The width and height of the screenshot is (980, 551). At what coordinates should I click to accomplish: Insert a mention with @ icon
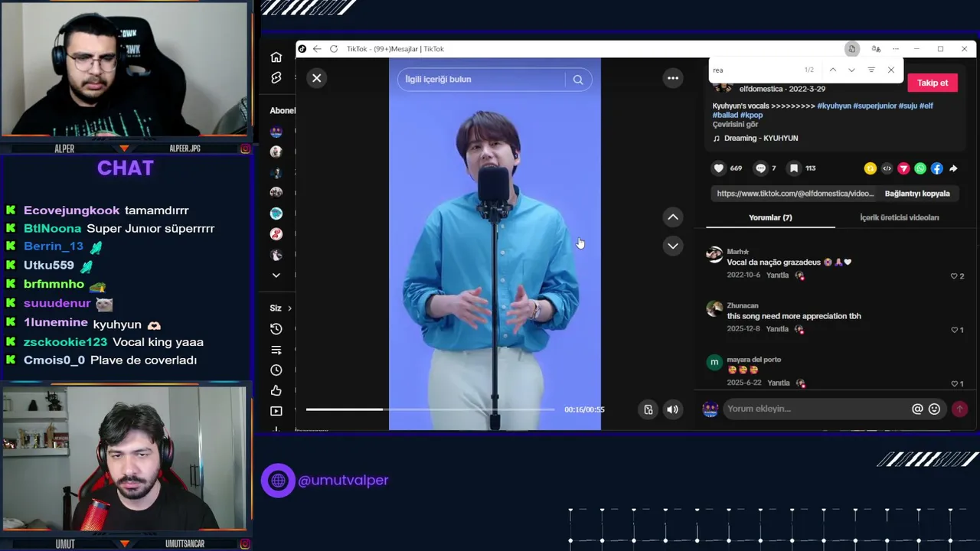pyautogui.click(x=917, y=409)
